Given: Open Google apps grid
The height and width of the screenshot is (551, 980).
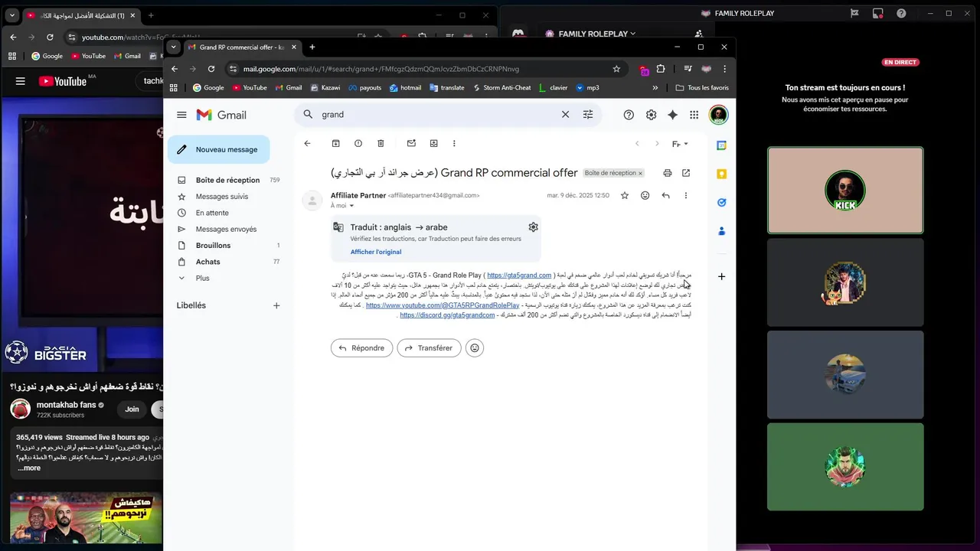Looking at the screenshot, I should pos(694,115).
